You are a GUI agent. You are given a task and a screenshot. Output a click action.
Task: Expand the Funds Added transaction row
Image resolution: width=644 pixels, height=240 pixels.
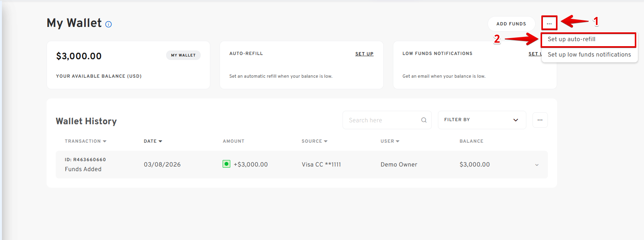(x=537, y=165)
